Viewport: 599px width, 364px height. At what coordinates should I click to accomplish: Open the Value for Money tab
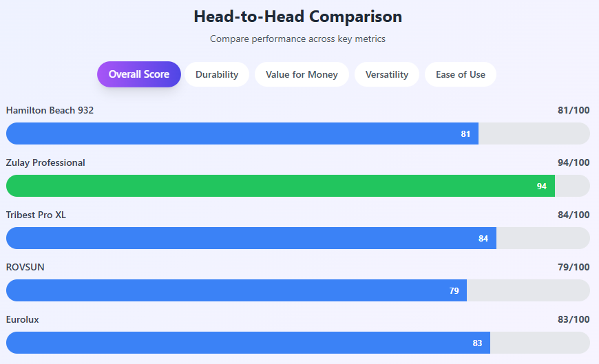302,74
